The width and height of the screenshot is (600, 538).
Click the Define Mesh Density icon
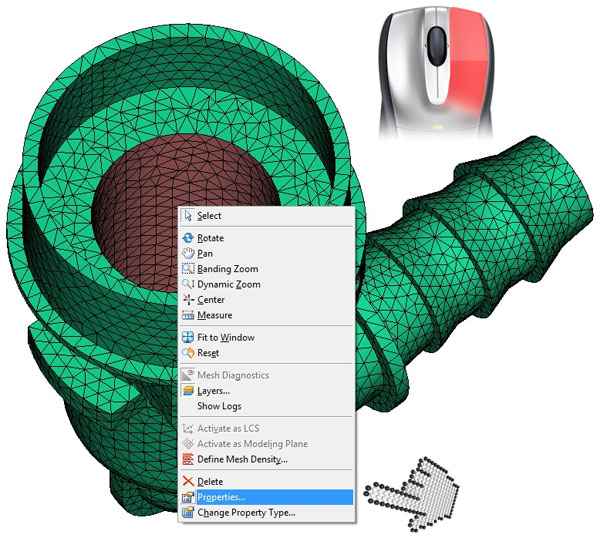[x=188, y=460]
